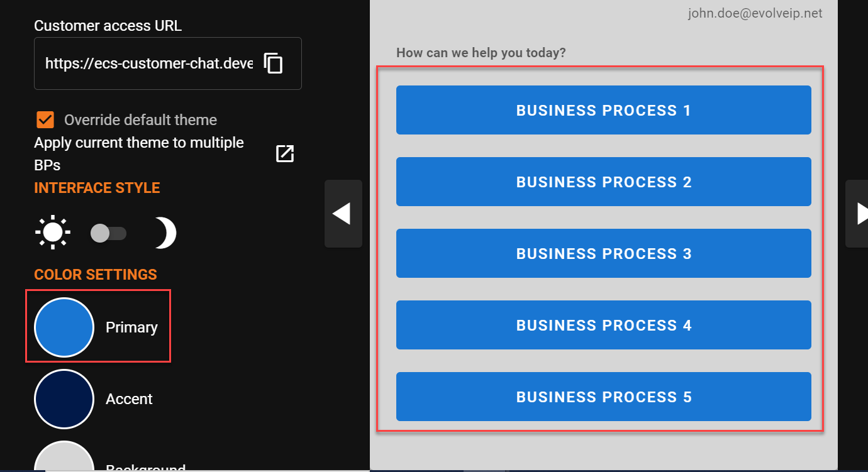This screenshot has width=868, height=472.
Task: Click the Customer access URL field
Action: point(149,63)
